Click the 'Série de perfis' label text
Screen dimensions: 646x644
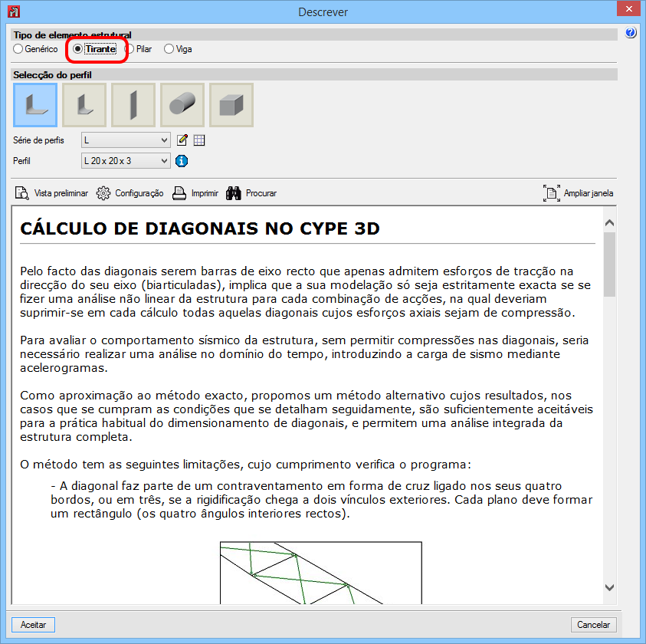[x=38, y=140]
